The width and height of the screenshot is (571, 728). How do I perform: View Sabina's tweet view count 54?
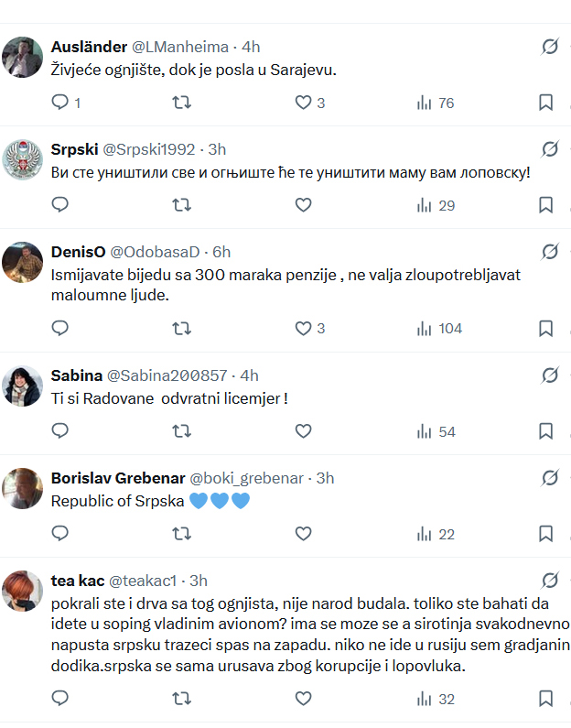click(x=436, y=430)
